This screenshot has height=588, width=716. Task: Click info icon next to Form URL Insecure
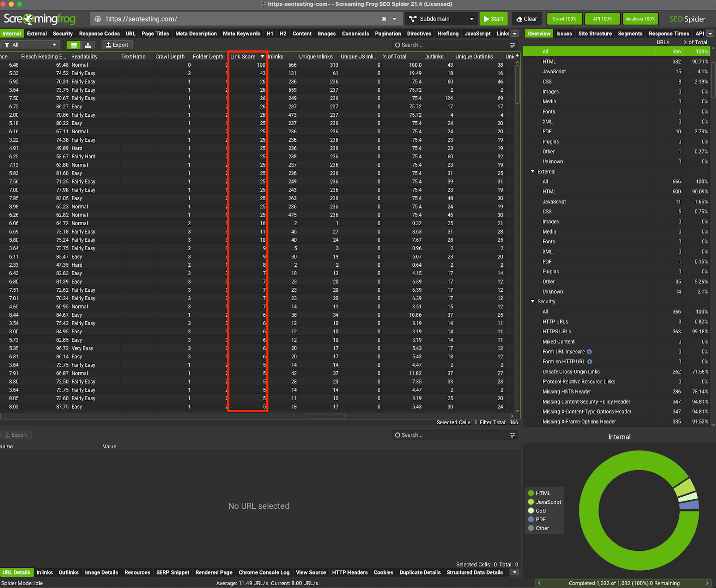pyautogui.click(x=589, y=352)
